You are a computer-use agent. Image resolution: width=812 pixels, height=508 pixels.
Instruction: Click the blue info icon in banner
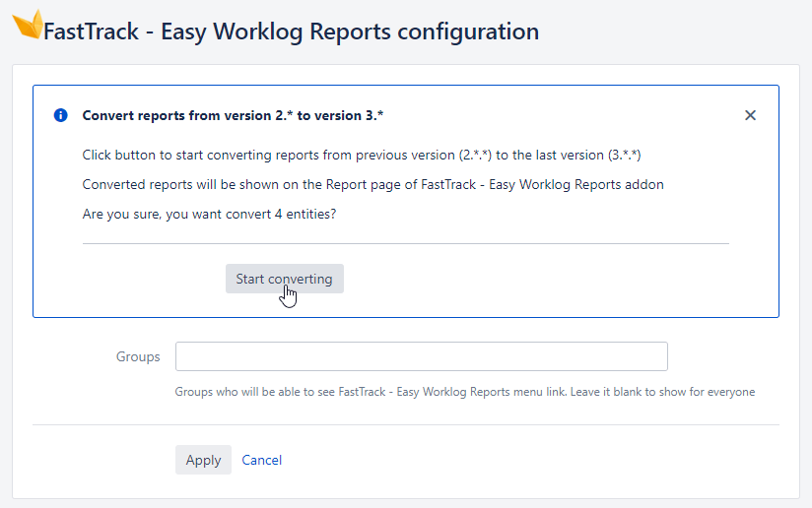click(x=60, y=115)
